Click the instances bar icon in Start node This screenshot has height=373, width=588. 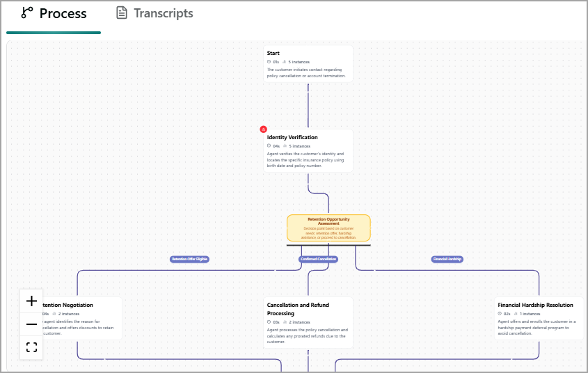click(x=284, y=62)
